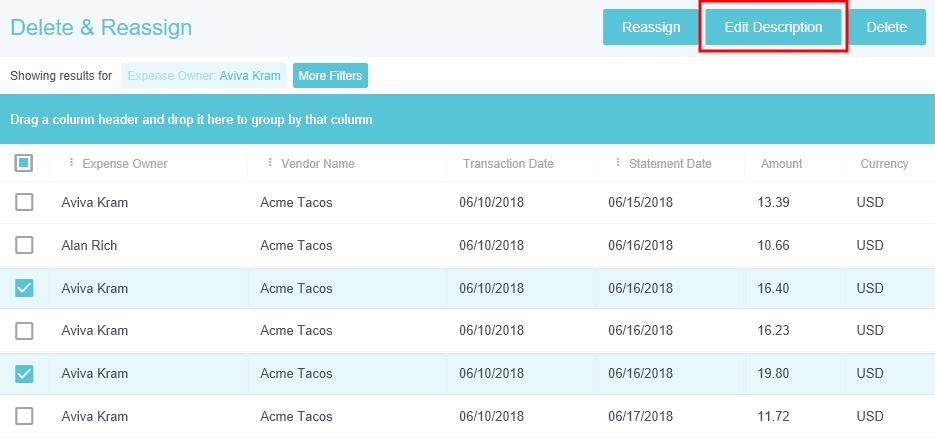Click the Reassign button

(650, 27)
